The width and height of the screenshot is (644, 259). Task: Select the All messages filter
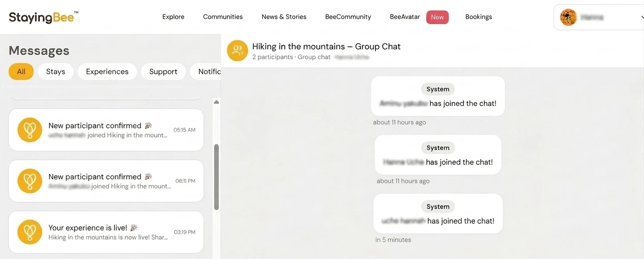coord(21,72)
